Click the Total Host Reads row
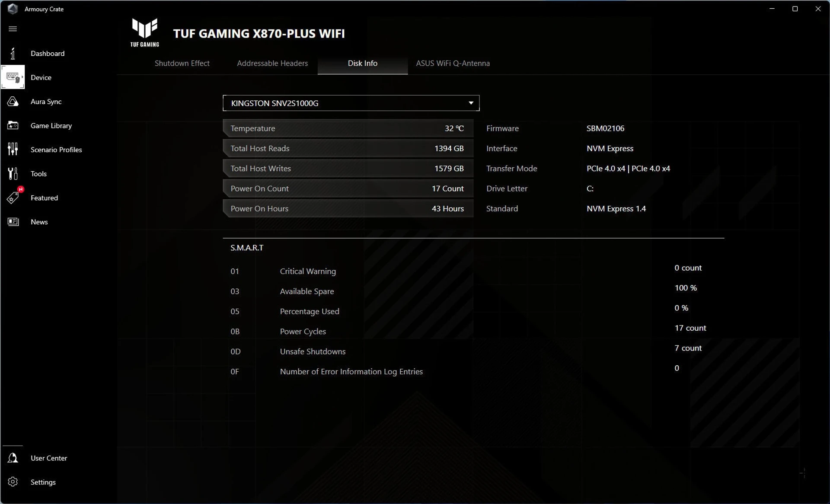This screenshot has width=830, height=504. point(348,148)
